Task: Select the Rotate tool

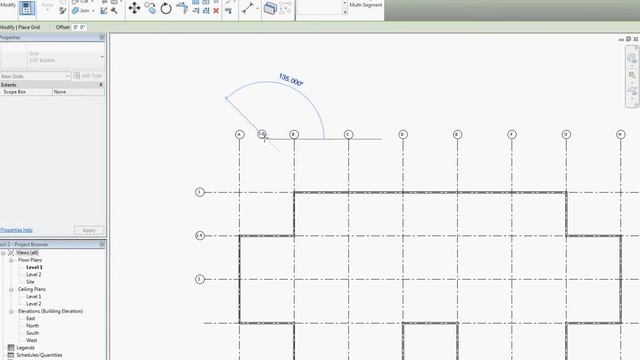Action: tap(166, 8)
